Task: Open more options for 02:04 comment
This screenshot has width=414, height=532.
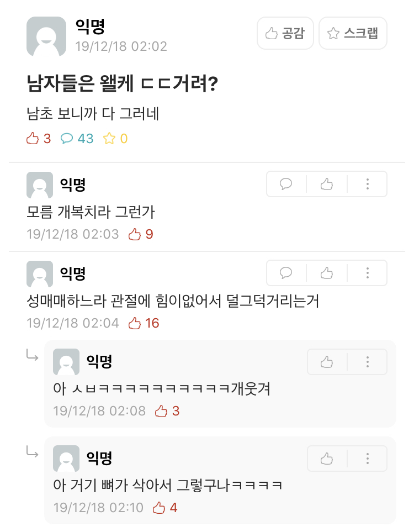Action: [x=367, y=273]
